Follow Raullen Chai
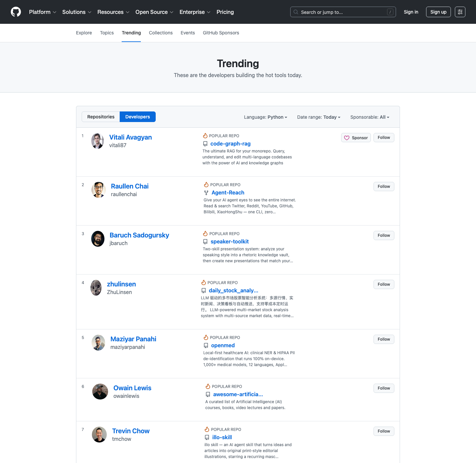Viewport: 476px width, 463px height. tap(384, 187)
